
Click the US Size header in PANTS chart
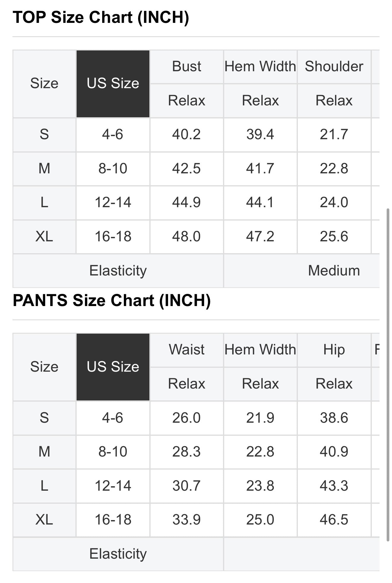point(113,367)
